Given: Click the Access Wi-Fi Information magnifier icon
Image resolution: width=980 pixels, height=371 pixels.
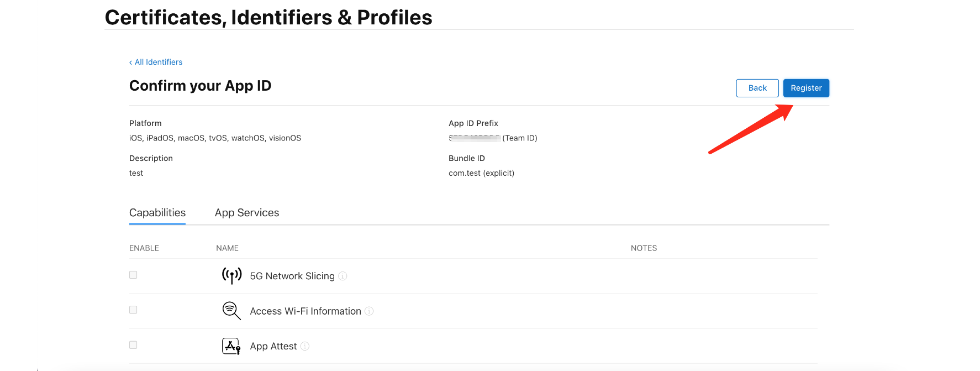Looking at the screenshot, I should click(x=231, y=311).
